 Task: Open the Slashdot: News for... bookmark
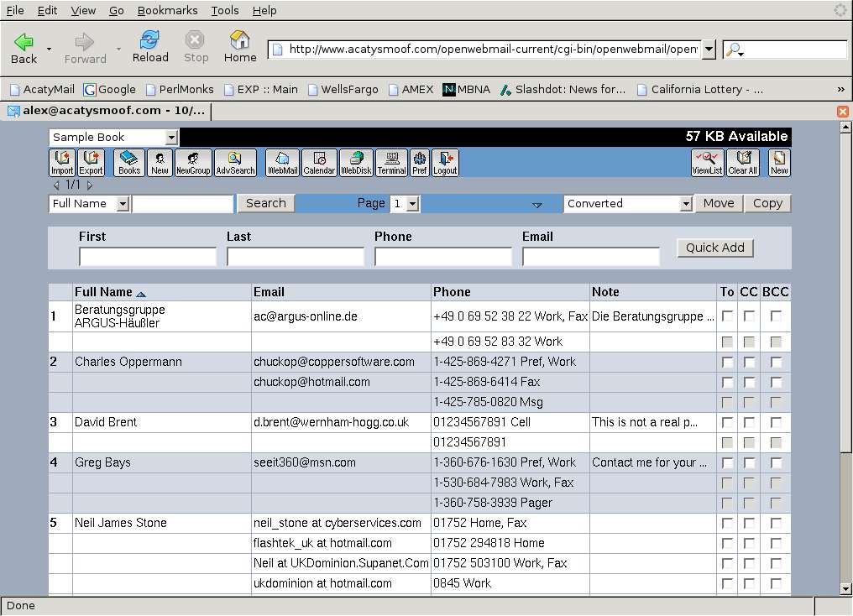[563, 90]
